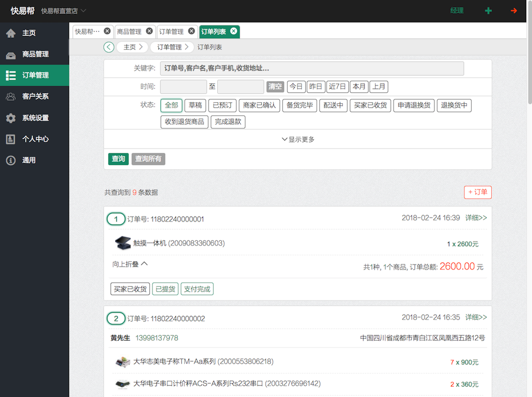The height and width of the screenshot is (397, 532).
Task: Select the 草稿 status filter
Action: click(195, 105)
